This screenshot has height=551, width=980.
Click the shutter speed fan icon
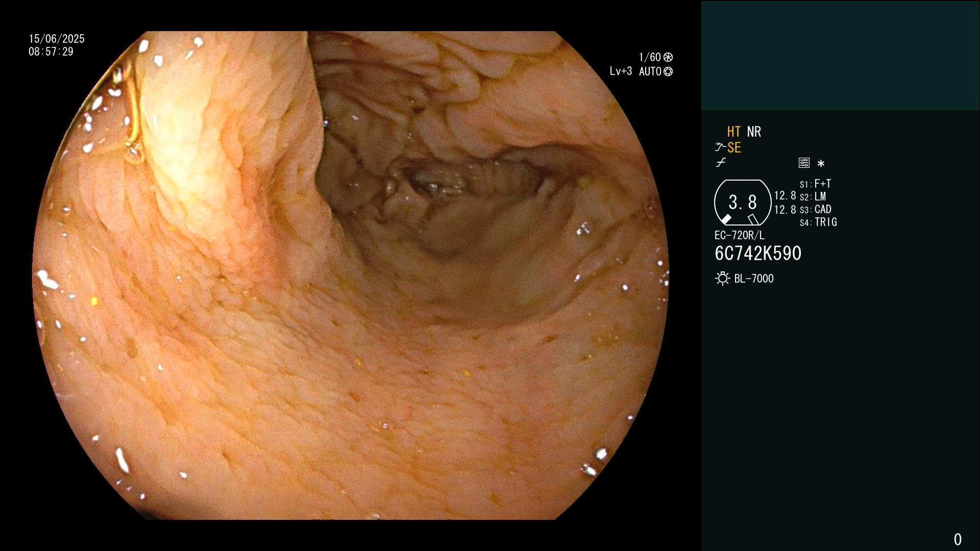point(668,57)
